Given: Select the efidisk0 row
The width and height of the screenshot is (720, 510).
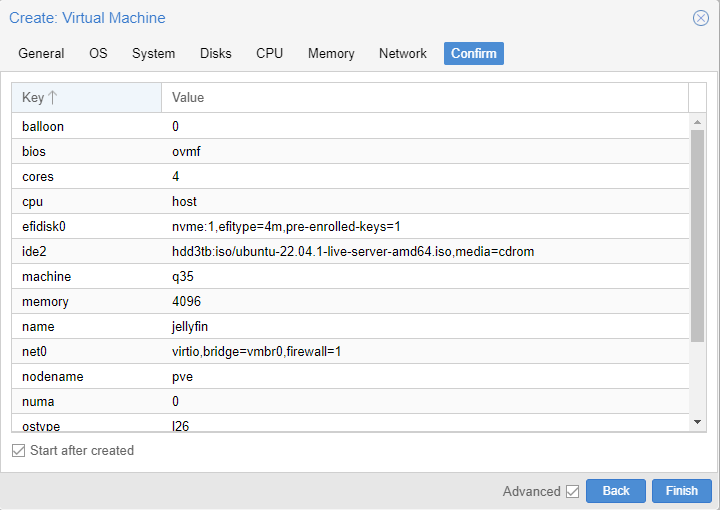Looking at the screenshot, I should pyautogui.click(x=350, y=226).
